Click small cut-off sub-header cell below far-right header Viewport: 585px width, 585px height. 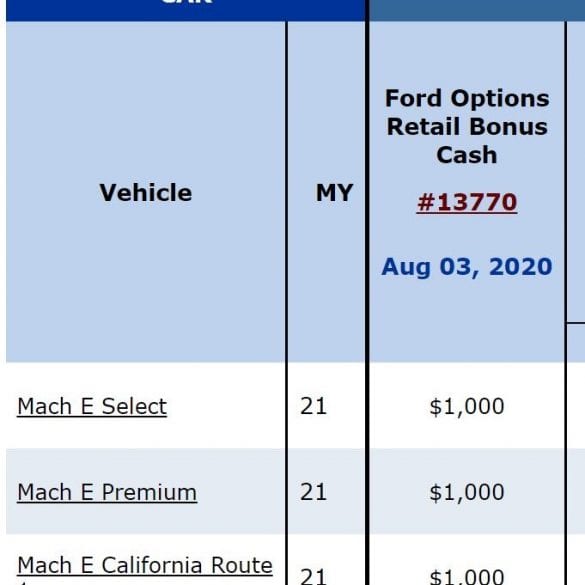(x=576, y=342)
